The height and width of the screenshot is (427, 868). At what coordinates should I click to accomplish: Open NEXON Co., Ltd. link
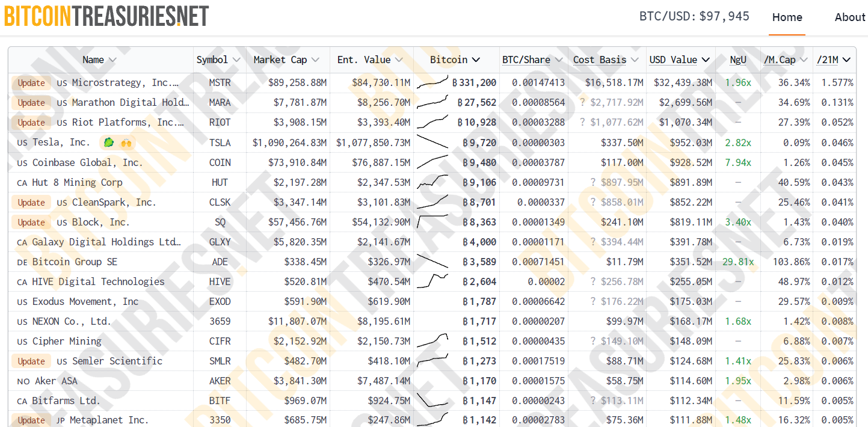pyautogui.click(x=72, y=321)
